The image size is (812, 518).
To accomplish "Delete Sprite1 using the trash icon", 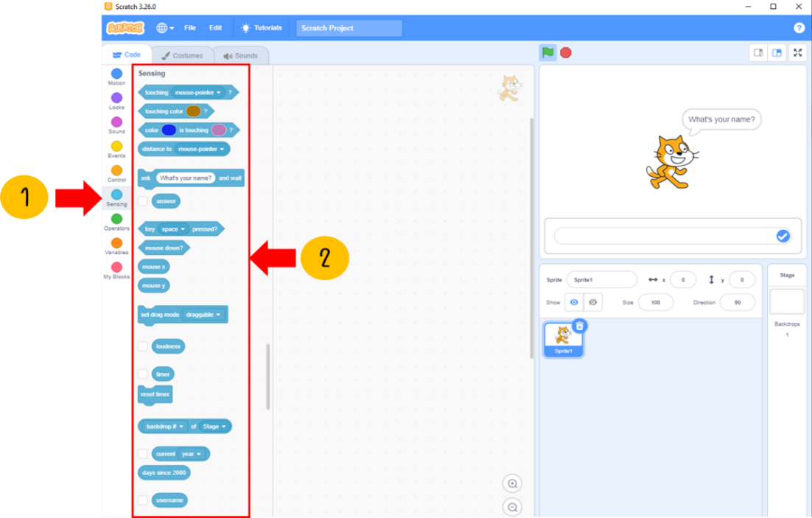I will (x=580, y=326).
